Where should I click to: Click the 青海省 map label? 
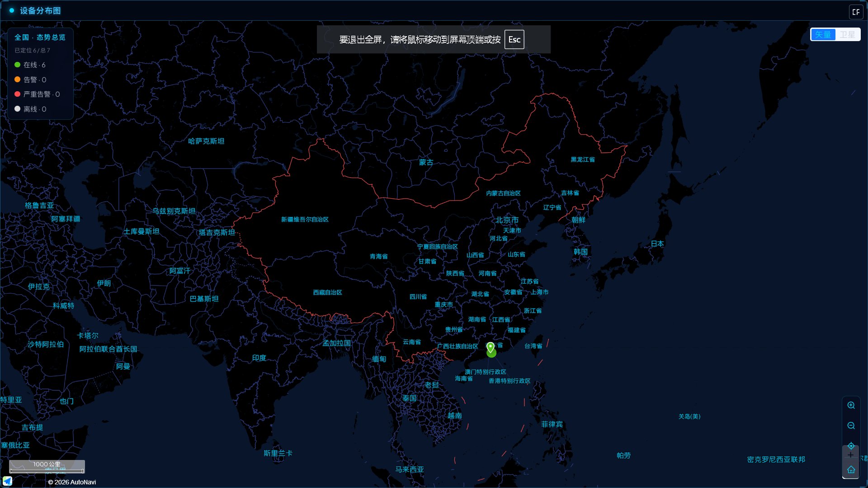point(379,256)
